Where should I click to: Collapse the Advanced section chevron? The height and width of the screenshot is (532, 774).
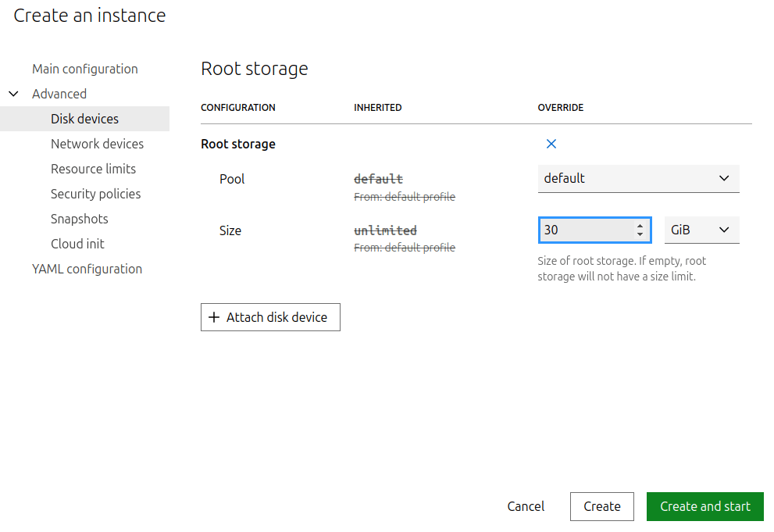click(13, 94)
